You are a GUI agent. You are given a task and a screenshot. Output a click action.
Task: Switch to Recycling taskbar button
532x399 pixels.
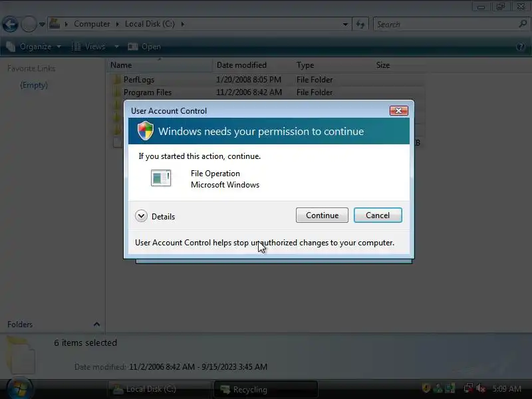(266, 389)
